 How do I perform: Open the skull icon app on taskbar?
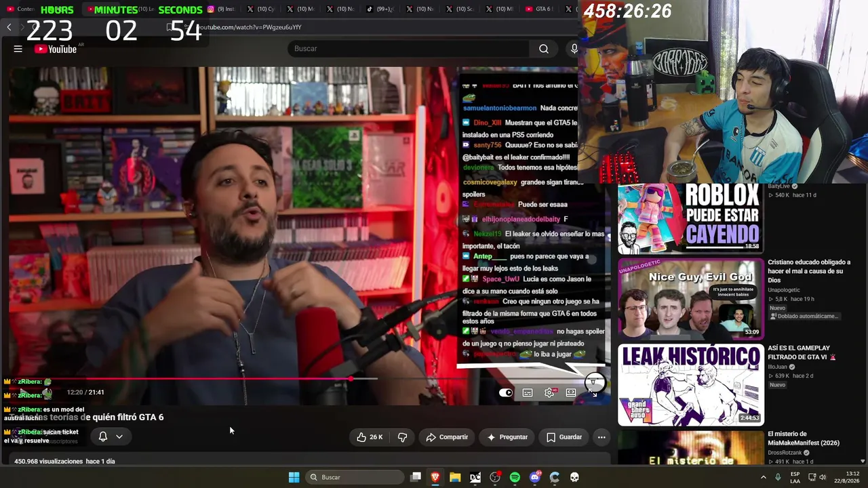click(574, 477)
